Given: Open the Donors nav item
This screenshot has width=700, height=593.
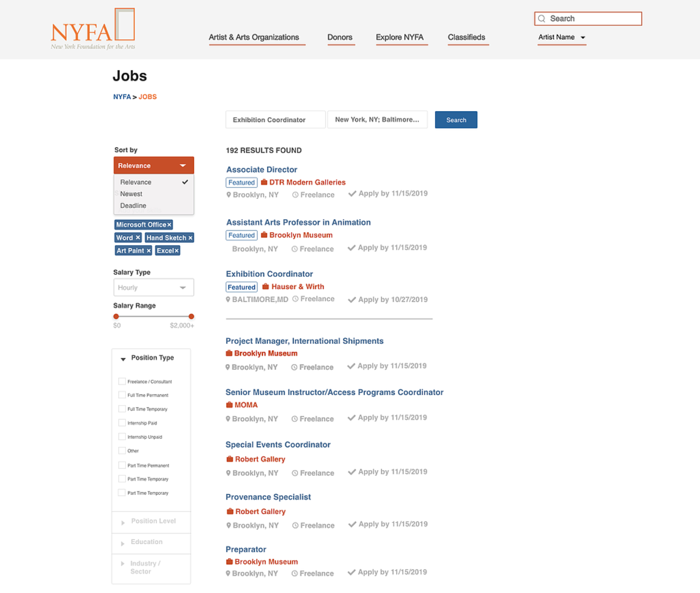Looking at the screenshot, I should pyautogui.click(x=340, y=38).
